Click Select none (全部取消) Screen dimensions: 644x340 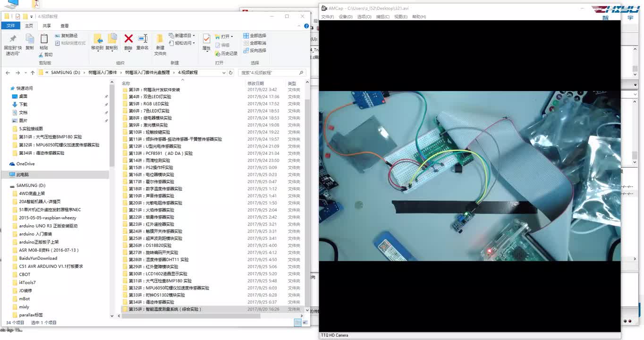[255, 43]
